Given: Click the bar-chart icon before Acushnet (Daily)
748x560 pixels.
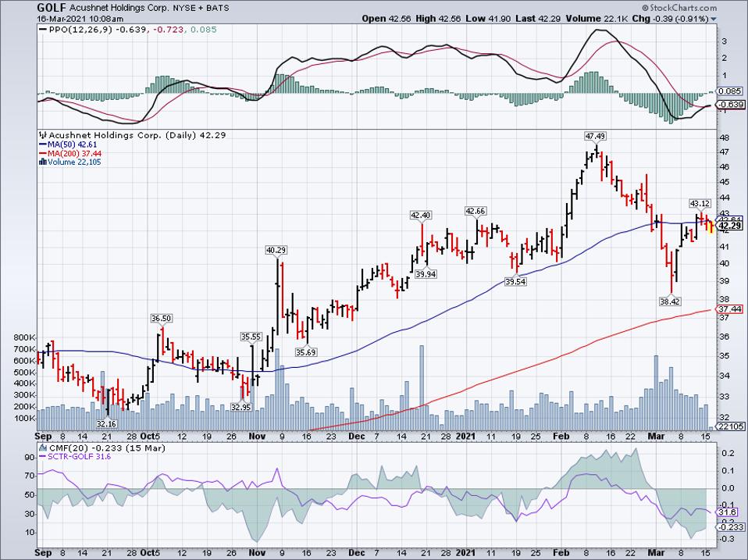Looking at the screenshot, I should pyautogui.click(x=43, y=135).
